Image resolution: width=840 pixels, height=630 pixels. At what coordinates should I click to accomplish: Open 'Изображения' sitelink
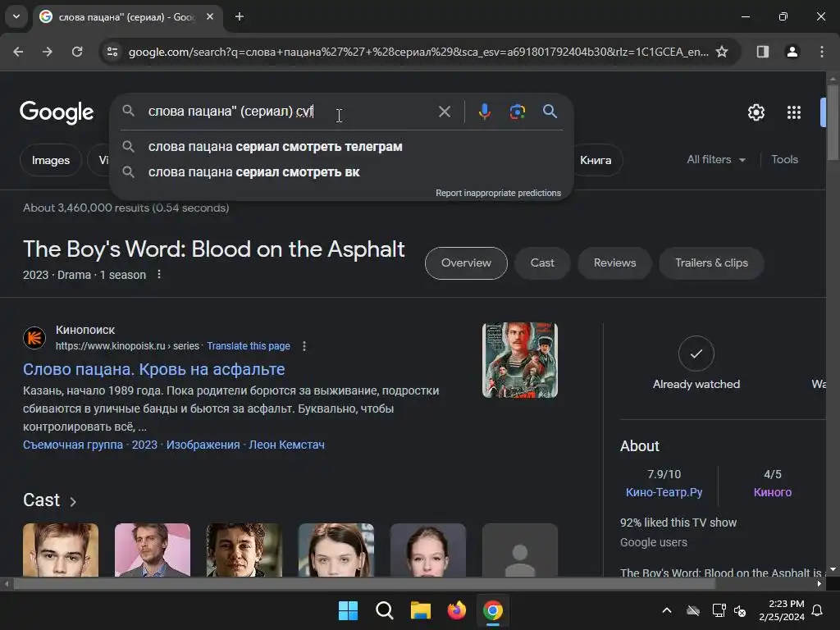(203, 445)
